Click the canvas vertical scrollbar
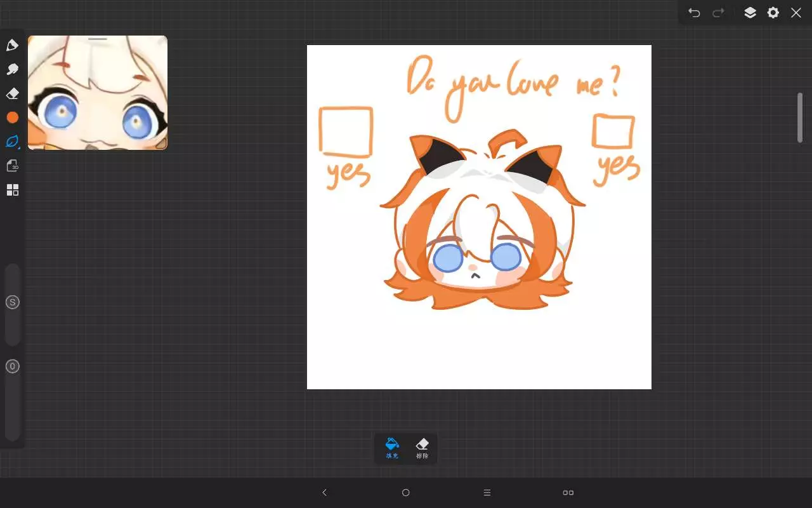The width and height of the screenshot is (812, 508). 800,117
